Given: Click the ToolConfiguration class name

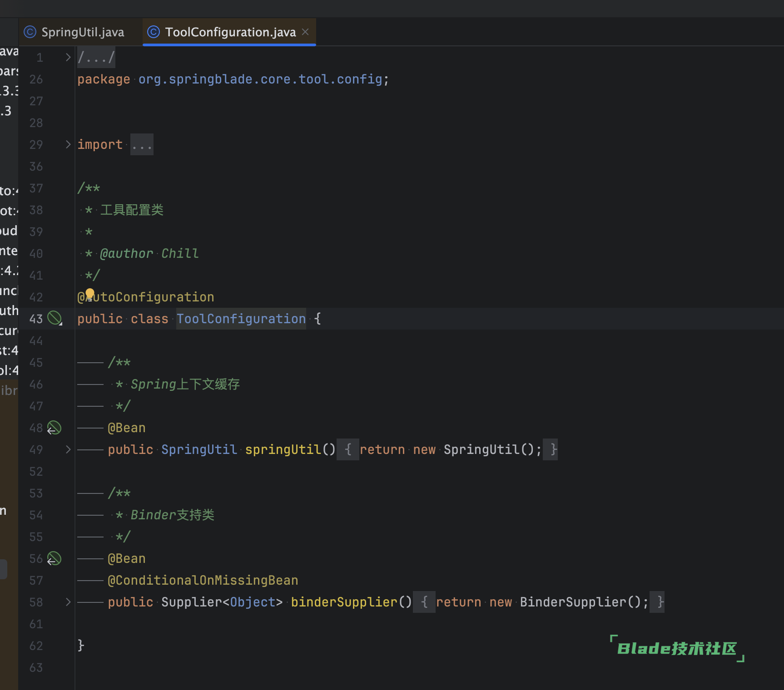Looking at the screenshot, I should click(241, 319).
